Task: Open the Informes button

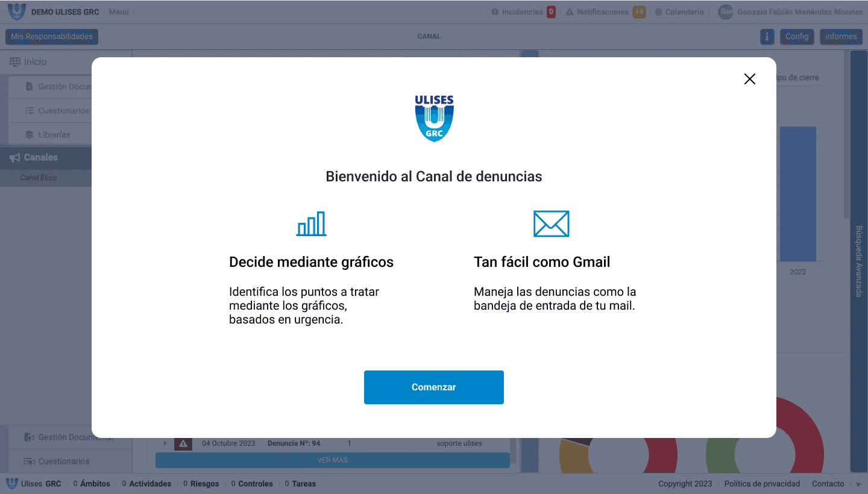Action: click(x=841, y=37)
